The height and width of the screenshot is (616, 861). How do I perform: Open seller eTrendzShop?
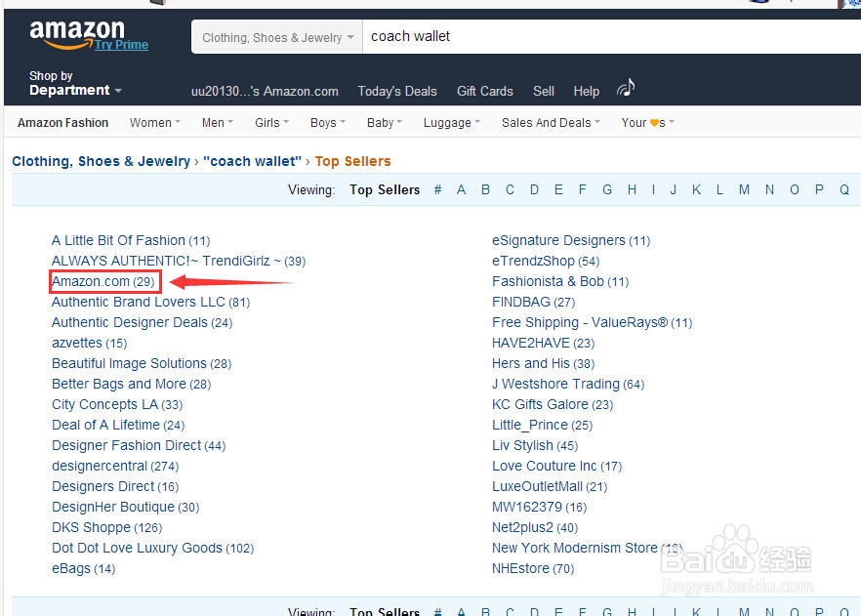click(x=546, y=261)
